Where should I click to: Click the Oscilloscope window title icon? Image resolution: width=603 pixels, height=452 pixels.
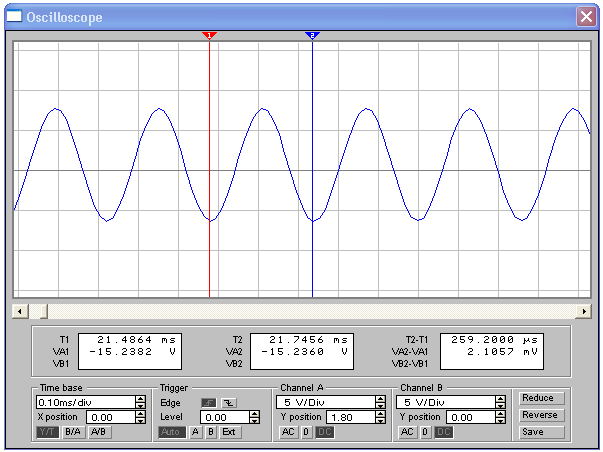(x=14, y=17)
